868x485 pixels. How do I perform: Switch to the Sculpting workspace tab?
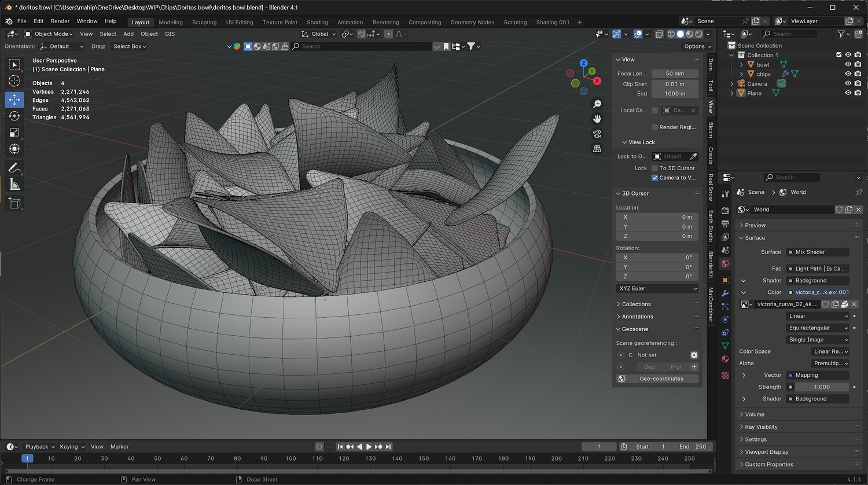[204, 23]
